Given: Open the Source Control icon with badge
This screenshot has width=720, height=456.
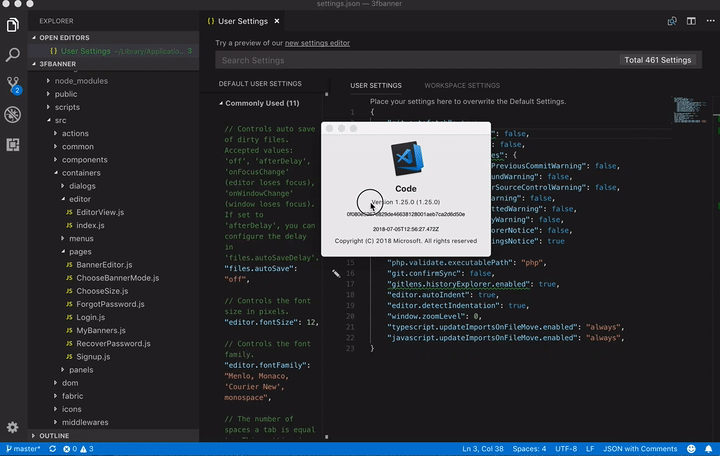Looking at the screenshot, I should [13, 85].
